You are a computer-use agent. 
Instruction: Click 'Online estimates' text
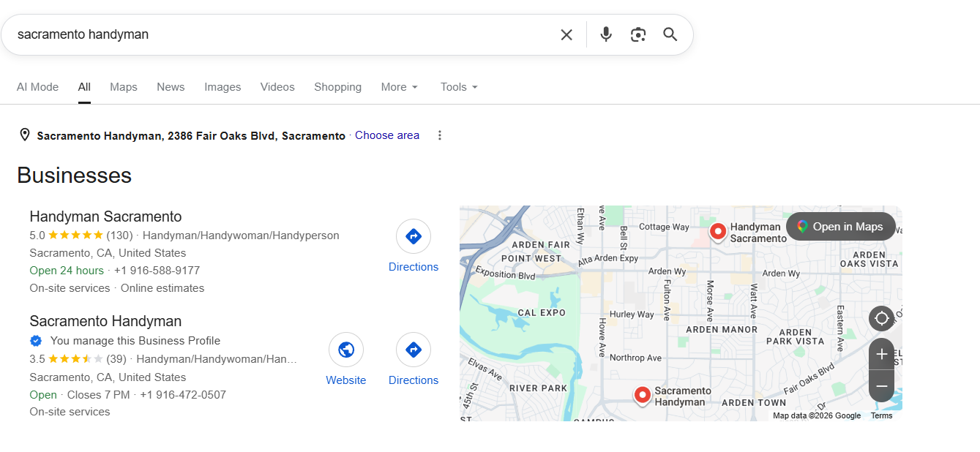[x=162, y=288]
